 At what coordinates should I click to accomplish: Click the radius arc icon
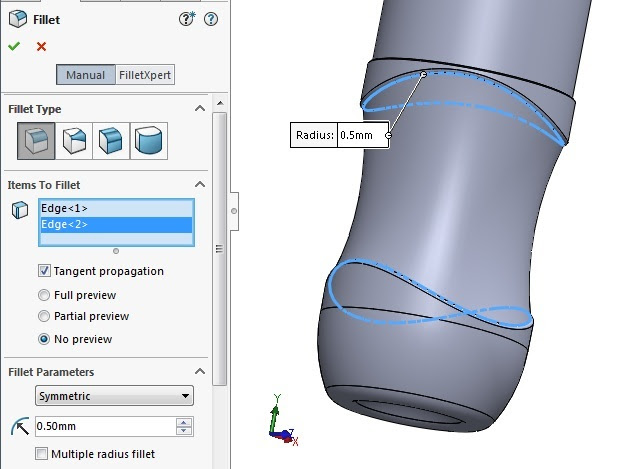pos(20,426)
